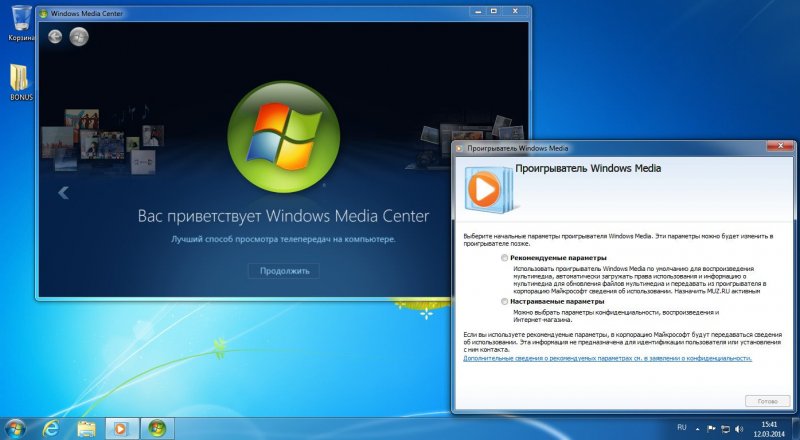Select the Рекомендуемые параметры radio button

(505, 258)
